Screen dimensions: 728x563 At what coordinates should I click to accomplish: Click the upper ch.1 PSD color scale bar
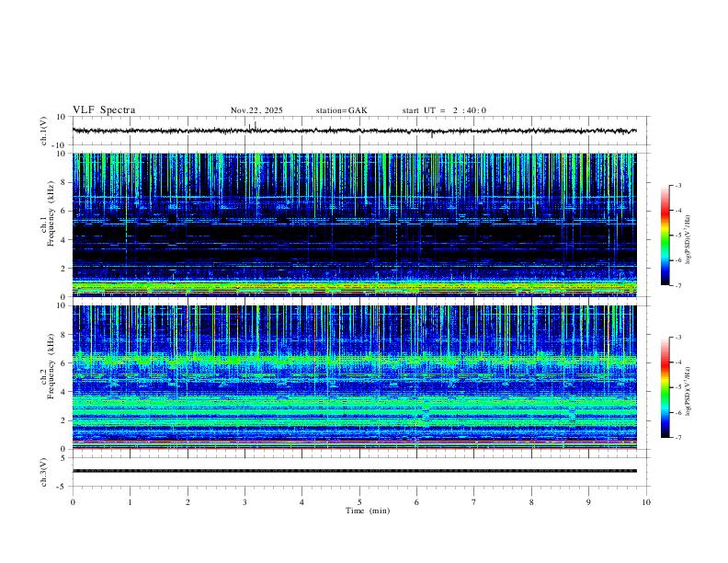665,236
